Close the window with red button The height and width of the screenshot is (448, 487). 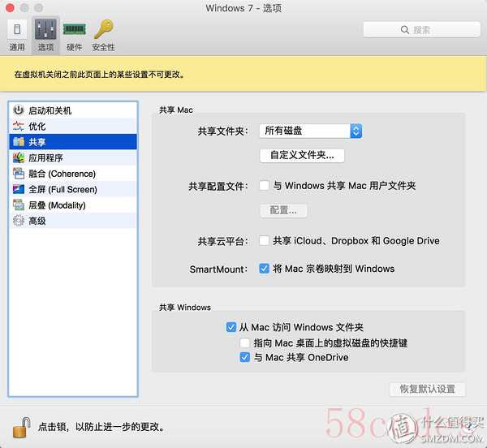pos(10,8)
